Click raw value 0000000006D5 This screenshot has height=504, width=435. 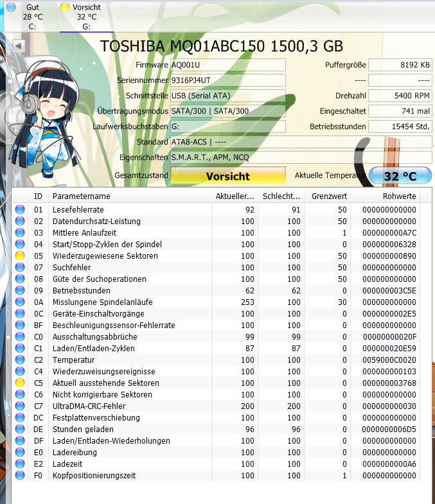(389, 430)
